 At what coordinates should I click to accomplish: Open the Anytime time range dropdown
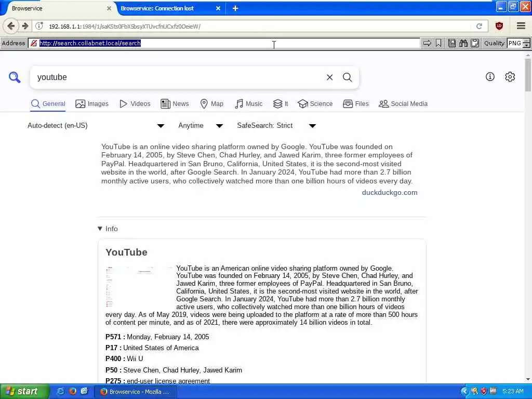coord(201,126)
